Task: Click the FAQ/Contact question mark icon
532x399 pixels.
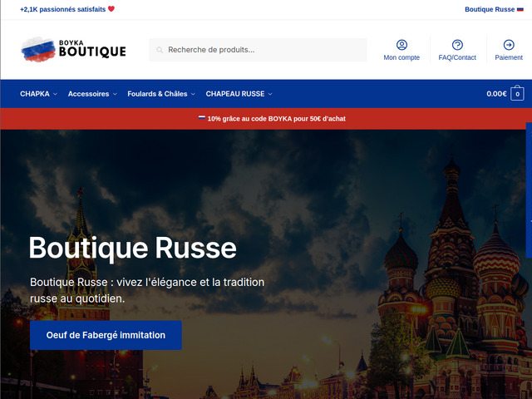Action: [x=457, y=45]
